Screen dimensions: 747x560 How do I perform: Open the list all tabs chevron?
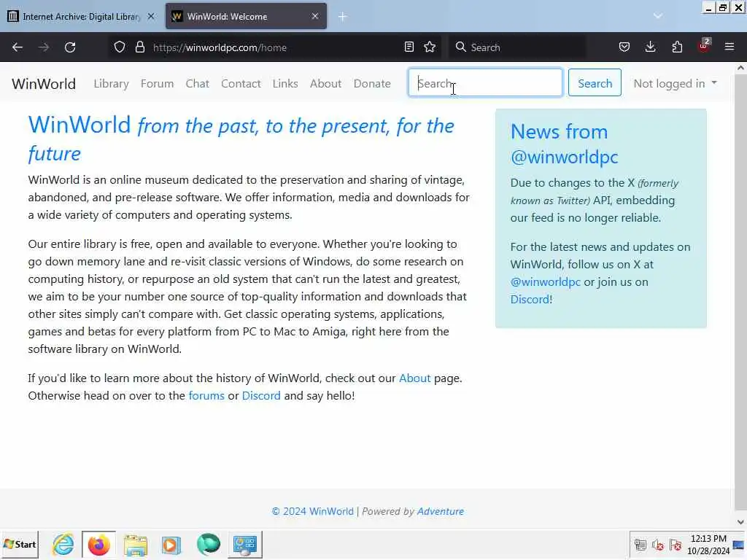658,16
